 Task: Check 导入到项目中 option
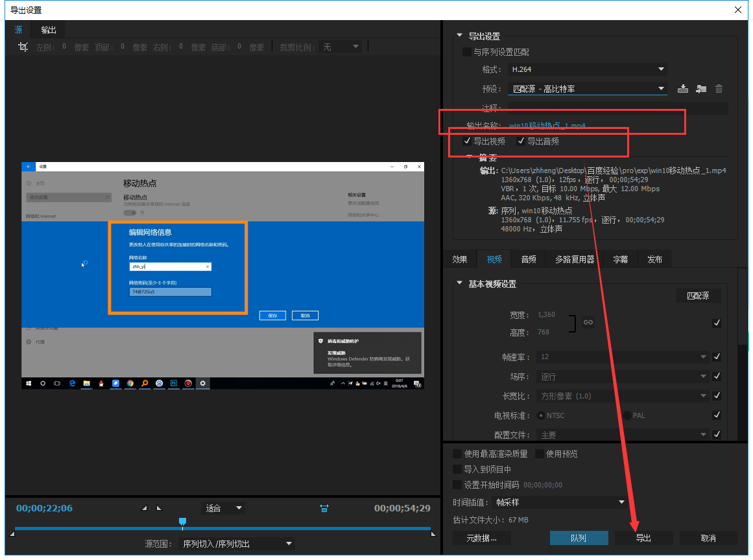click(x=457, y=469)
